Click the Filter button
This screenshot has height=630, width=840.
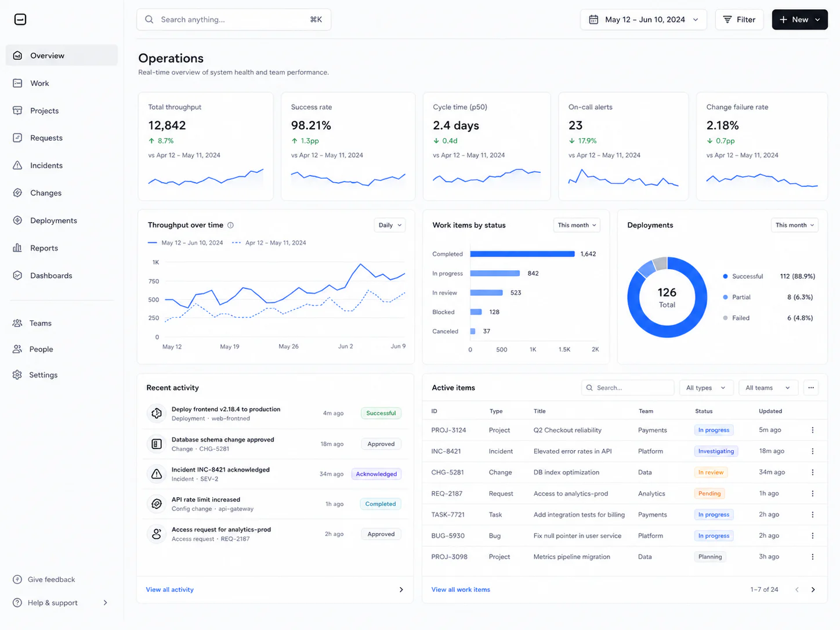pos(739,20)
